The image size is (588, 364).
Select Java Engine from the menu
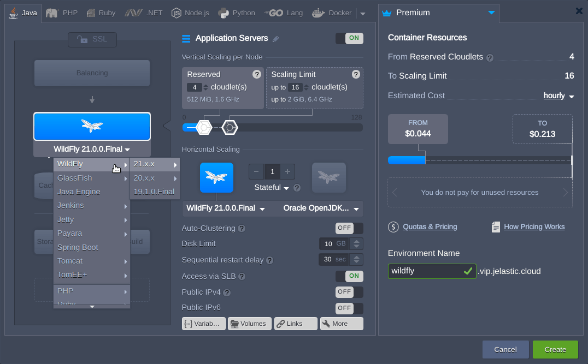click(92, 192)
